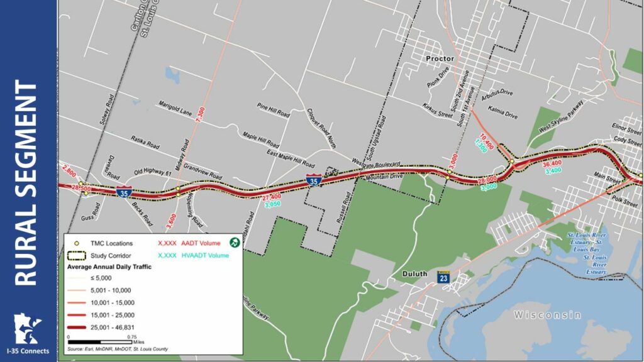Click the Minnesota state logo above I-35 Connects
Image resolution: width=644 pixels, height=362 pixels.
click(27, 328)
